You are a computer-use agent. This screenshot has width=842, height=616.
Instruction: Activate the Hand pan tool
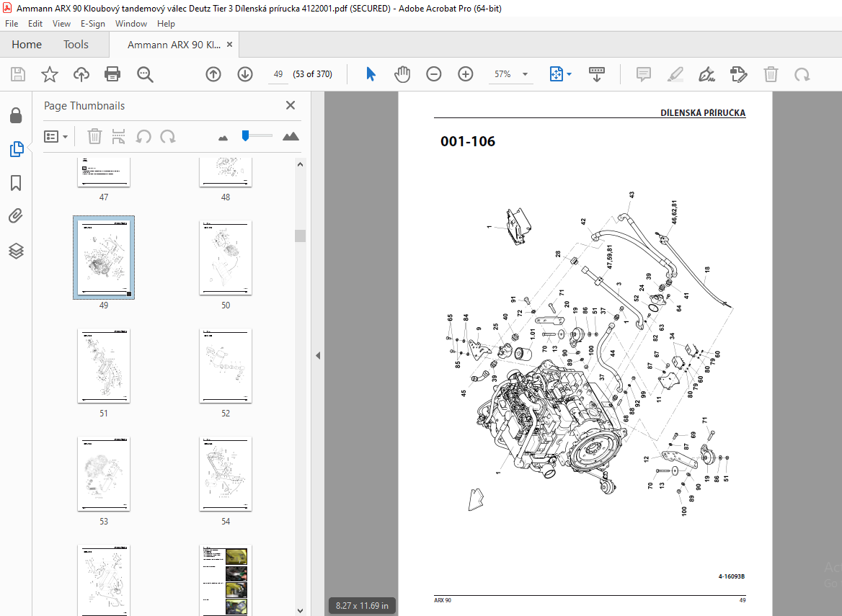click(402, 74)
